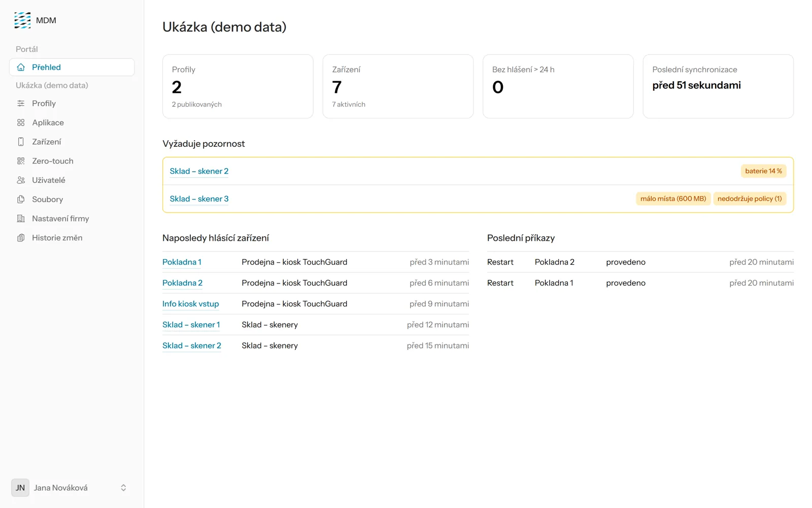Open Info kiosk vstup device link
812x508 pixels.
(x=190, y=304)
